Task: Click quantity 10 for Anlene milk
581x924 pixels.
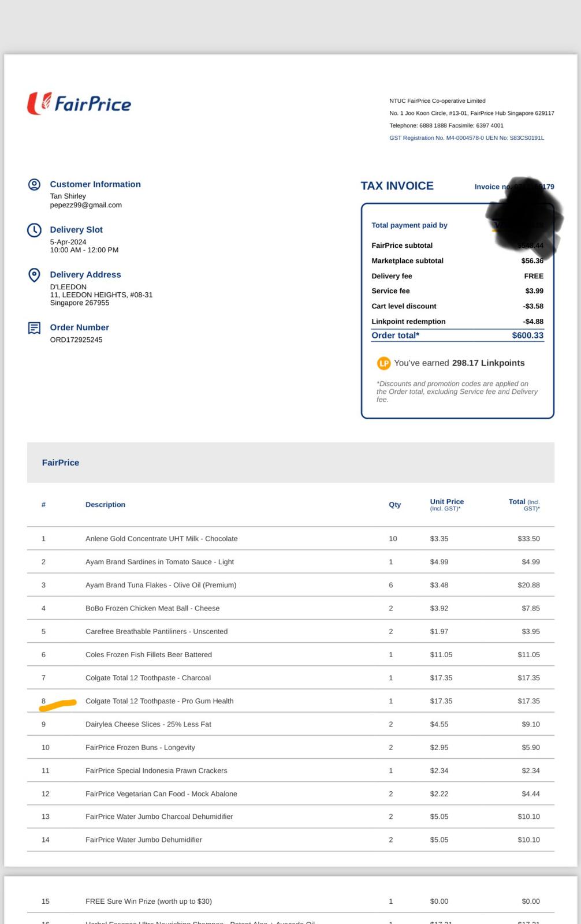Action: coord(393,539)
